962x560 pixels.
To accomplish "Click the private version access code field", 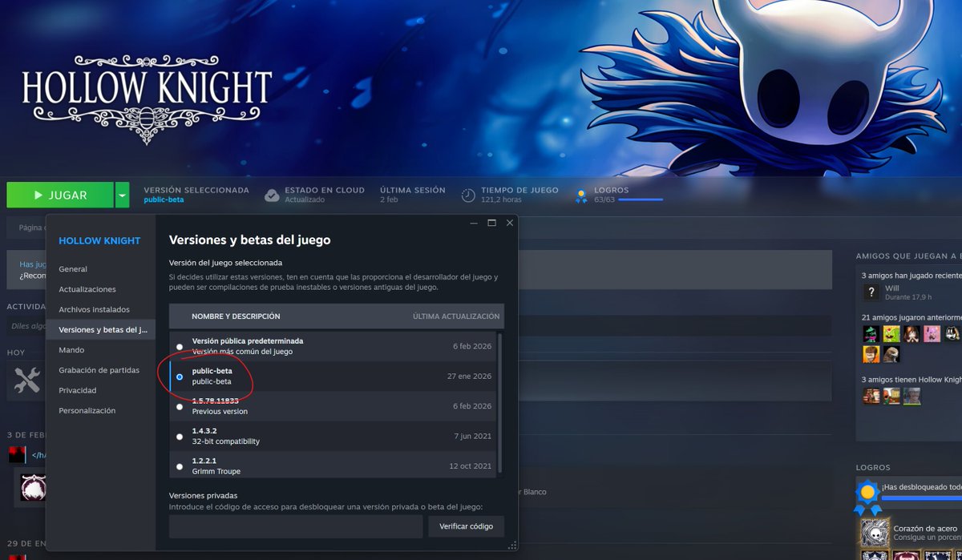I will click(x=296, y=526).
